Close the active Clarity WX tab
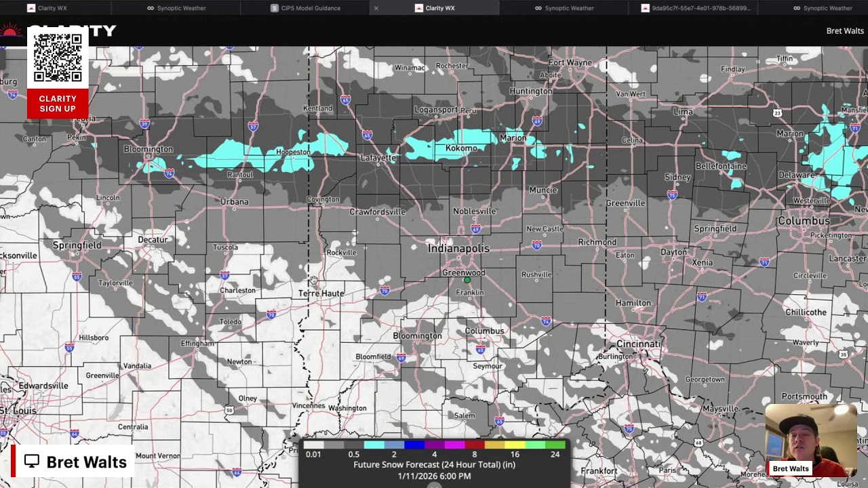Image resolution: width=868 pixels, height=488 pixels. point(376,8)
